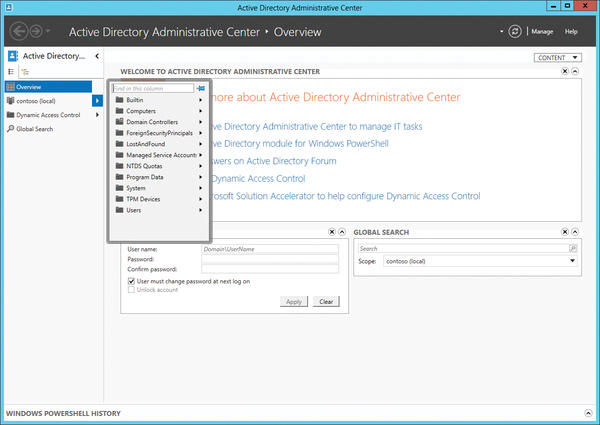Toggle the Unlock account checkbox
This screenshot has width=600, height=425.
(131, 290)
